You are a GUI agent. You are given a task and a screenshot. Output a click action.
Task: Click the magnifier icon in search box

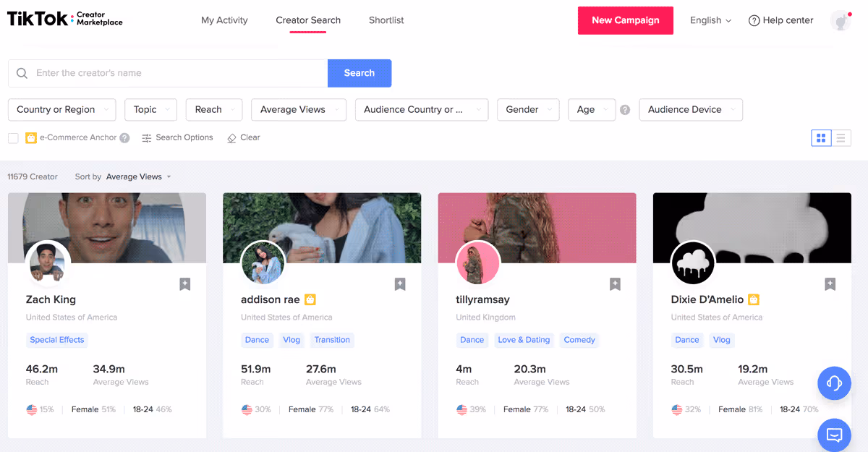tap(22, 73)
